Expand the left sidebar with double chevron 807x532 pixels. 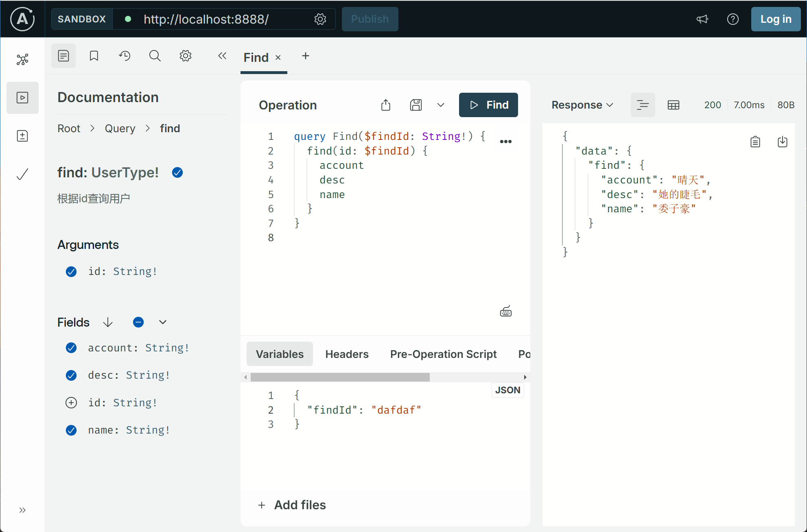pos(22,510)
